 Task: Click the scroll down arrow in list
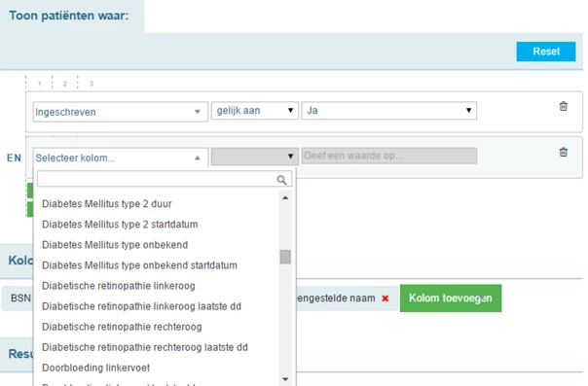tap(285, 379)
